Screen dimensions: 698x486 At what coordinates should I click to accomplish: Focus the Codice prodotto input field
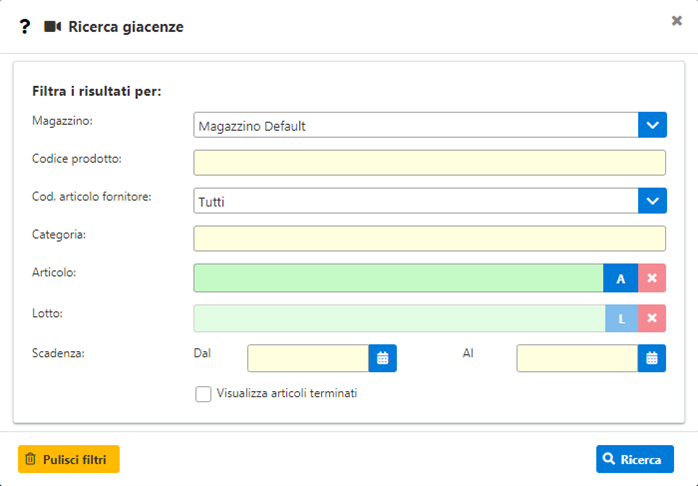430,163
